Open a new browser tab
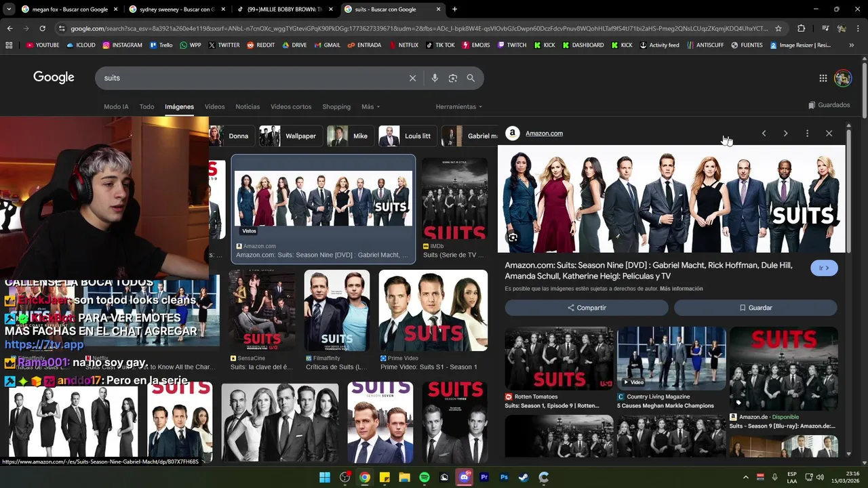Viewport: 868px width, 488px height. point(454,9)
